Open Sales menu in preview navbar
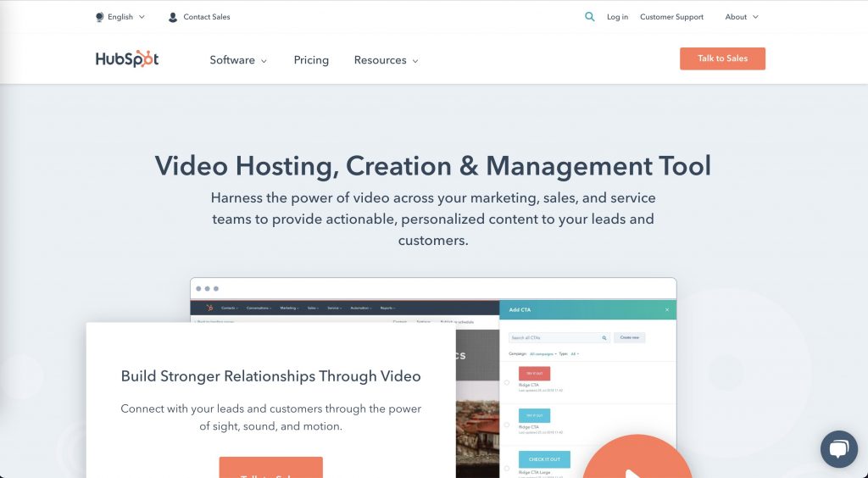Image resolution: width=868 pixels, height=478 pixels. tap(313, 308)
